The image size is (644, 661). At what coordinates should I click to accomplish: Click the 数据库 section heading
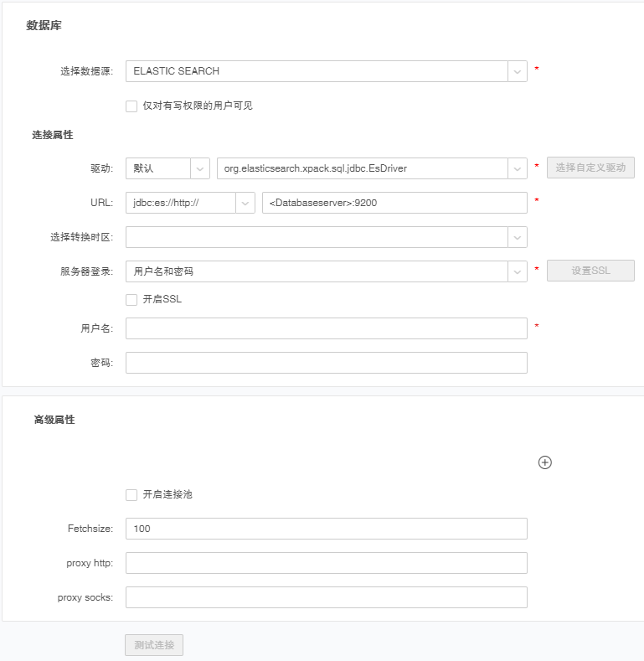[x=44, y=25]
